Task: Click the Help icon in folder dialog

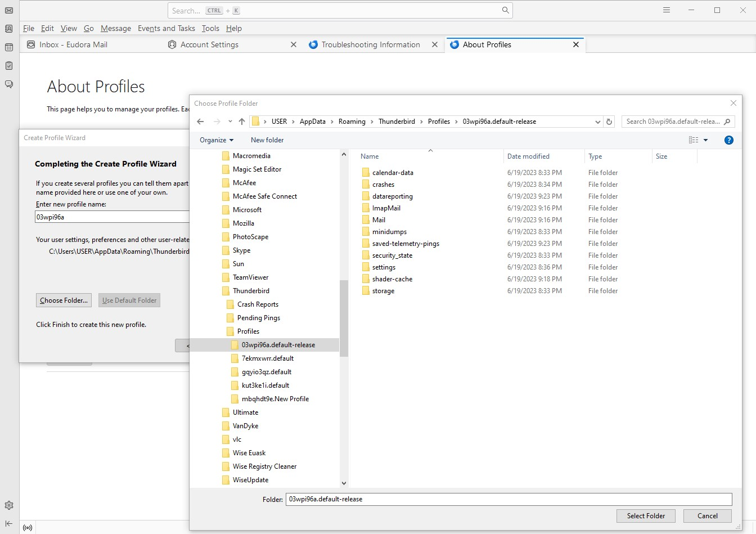Action: click(x=728, y=140)
